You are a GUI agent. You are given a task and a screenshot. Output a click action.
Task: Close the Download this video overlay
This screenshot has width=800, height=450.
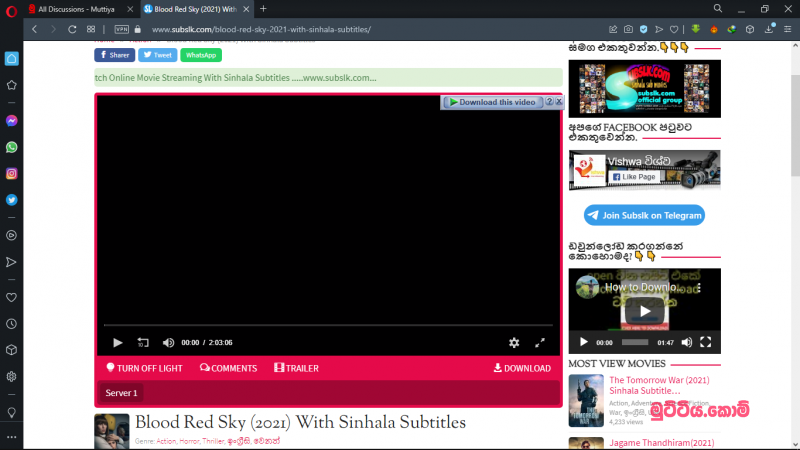click(x=559, y=102)
